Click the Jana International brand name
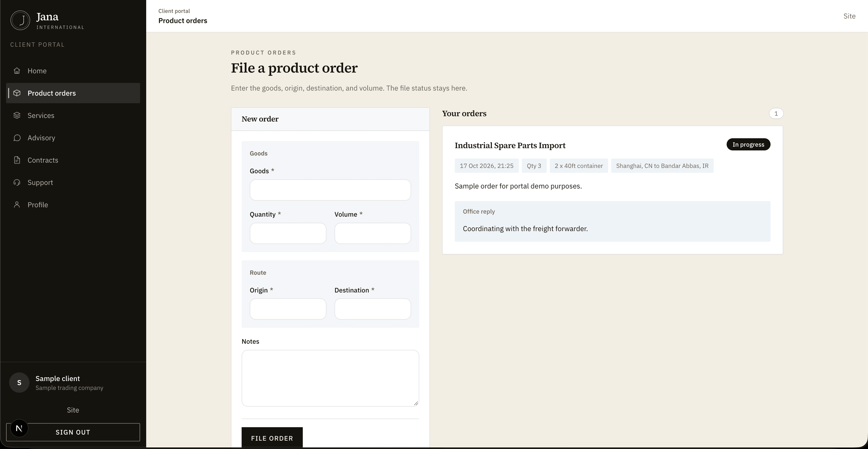Screen dimensions: 868x449 (x=60, y=21)
